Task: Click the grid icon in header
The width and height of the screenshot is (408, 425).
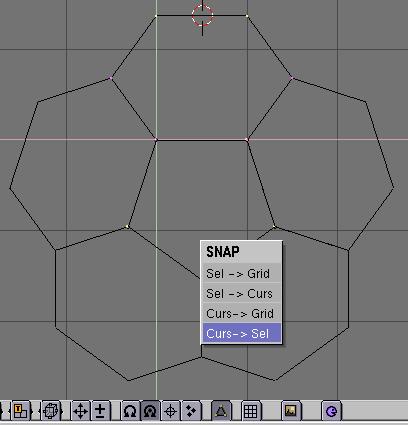Action: [251, 410]
